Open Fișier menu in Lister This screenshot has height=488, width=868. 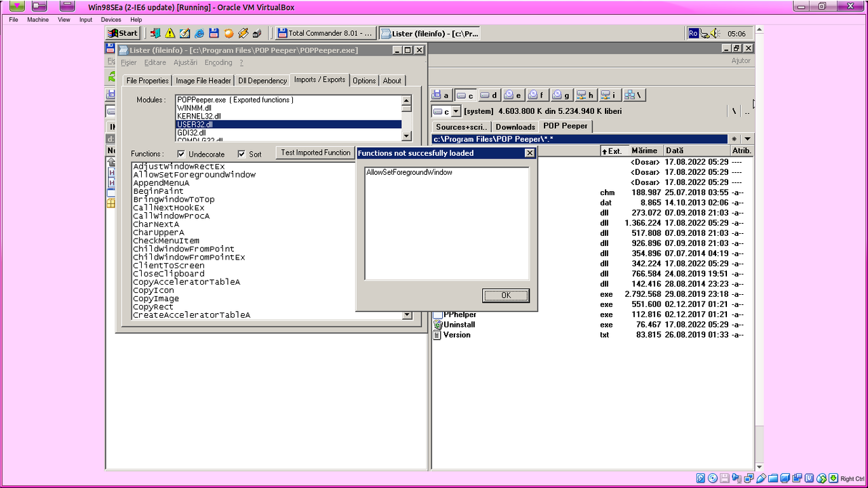pos(129,62)
